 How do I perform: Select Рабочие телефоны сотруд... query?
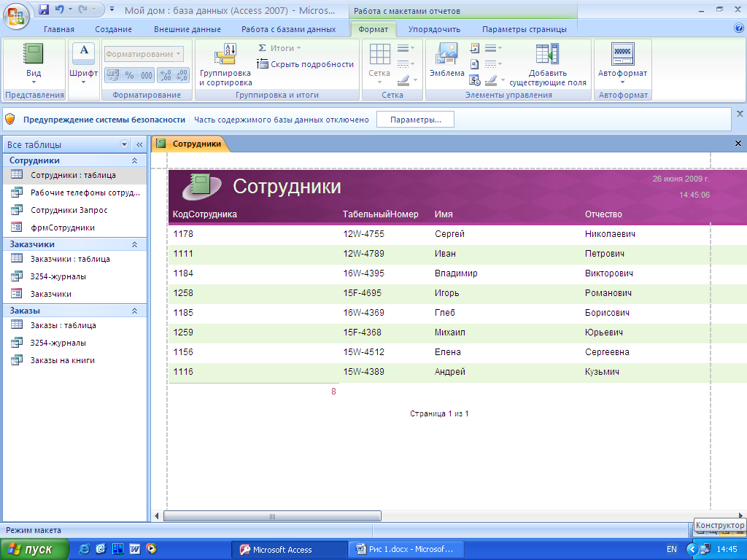(x=75, y=192)
